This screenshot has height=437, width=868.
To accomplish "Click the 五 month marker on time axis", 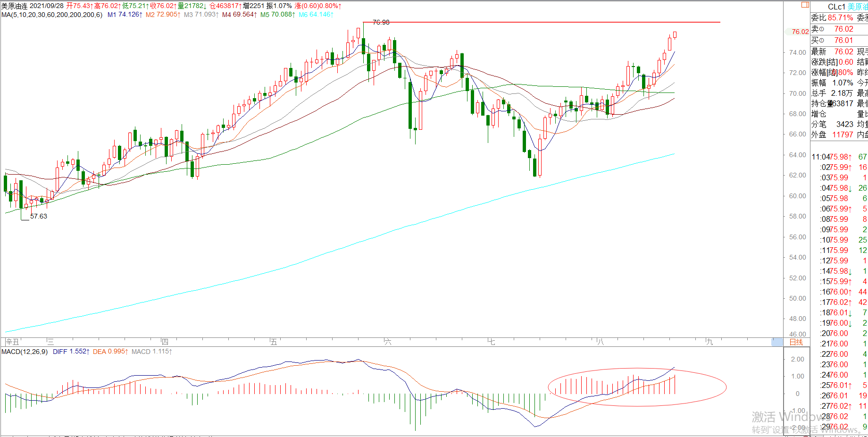I will click(274, 342).
